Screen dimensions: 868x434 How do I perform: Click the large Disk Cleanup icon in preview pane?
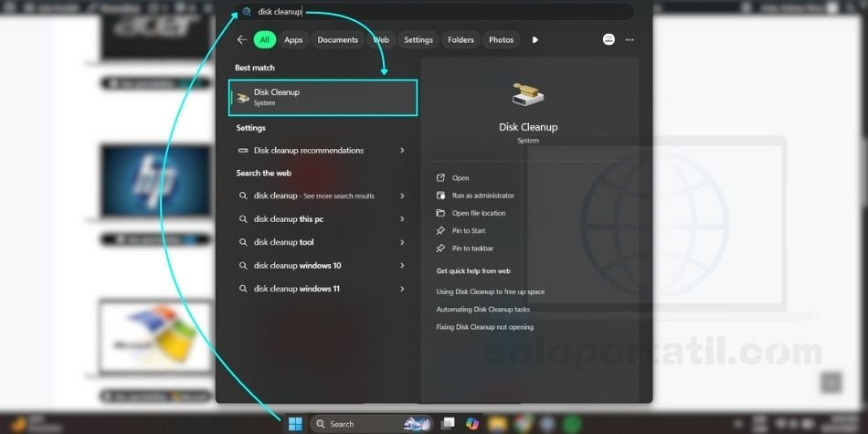(527, 94)
